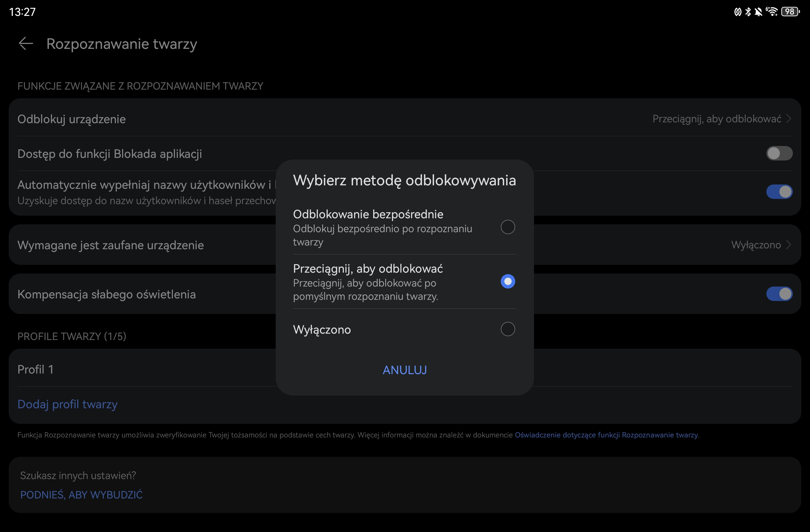The image size is (810, 532).
Task: Select Odblokowanie bezpośrednie radio button
Action: click(x=507, y=227)
